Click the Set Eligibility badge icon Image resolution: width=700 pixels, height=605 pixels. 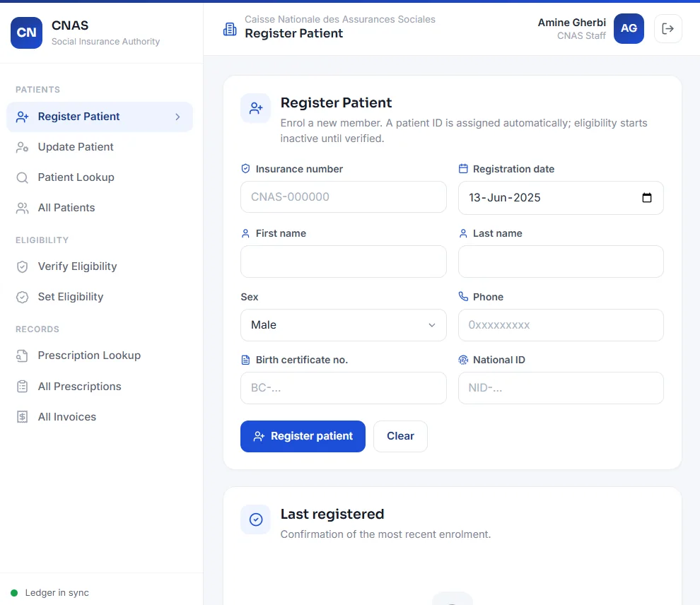23,297
